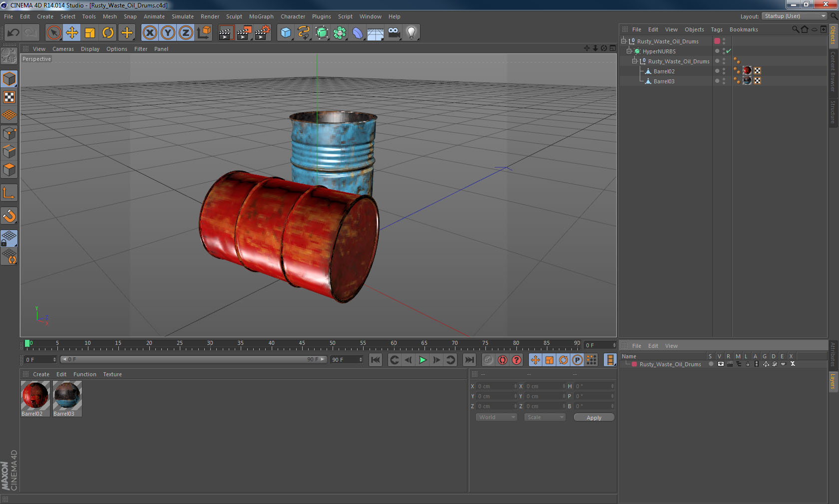Click root object's layer color swatch
This screenshot has height=504, width=839.
[x=717, y=41]
